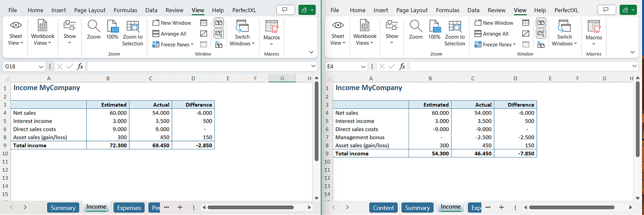Screen dimensions: 644x215
Task: Open Show options in left window
Action: tap(69, 33)
